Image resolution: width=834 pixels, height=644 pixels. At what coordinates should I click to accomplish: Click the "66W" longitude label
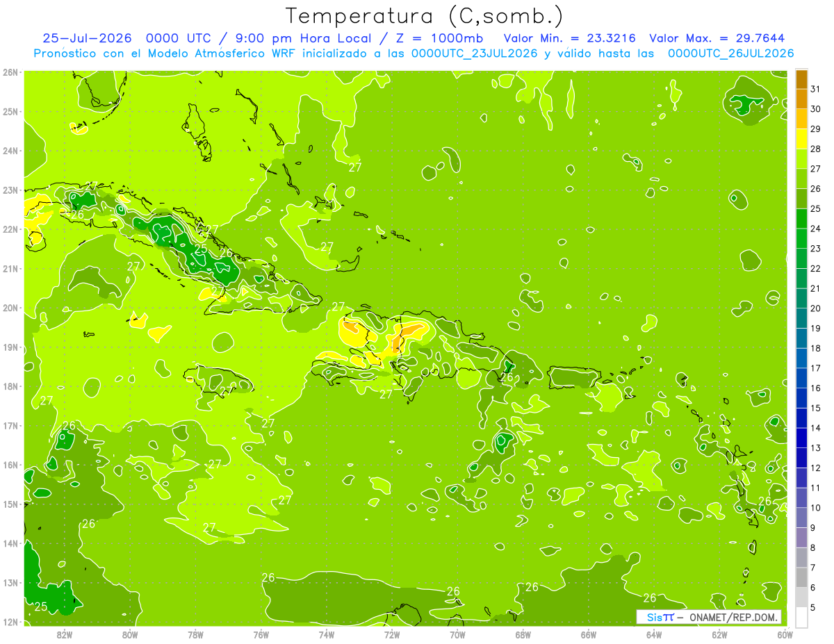click(x=588, y=634)
